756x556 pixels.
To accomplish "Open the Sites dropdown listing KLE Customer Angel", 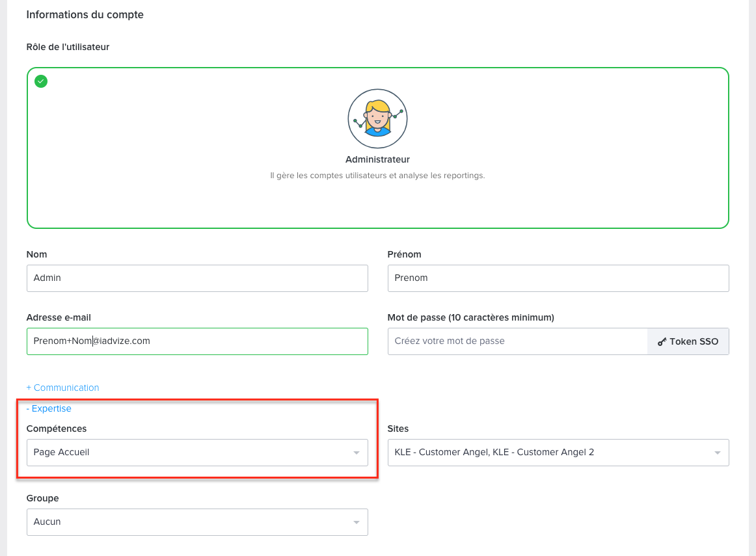I will (x=550, y=453).
